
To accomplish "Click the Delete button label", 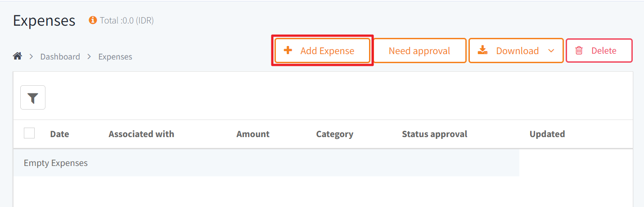I will point(604,51).
